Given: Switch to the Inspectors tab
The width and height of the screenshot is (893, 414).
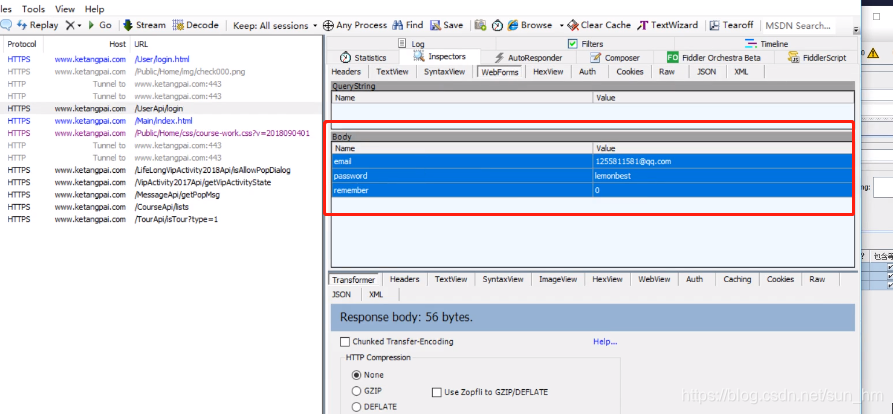Looking at the screenshot, I should click(439, 57).
